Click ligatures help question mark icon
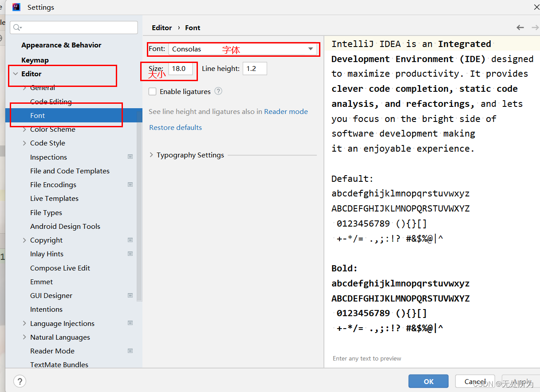Viewport: 540px width, 392px height. click(x=218, y=91)
